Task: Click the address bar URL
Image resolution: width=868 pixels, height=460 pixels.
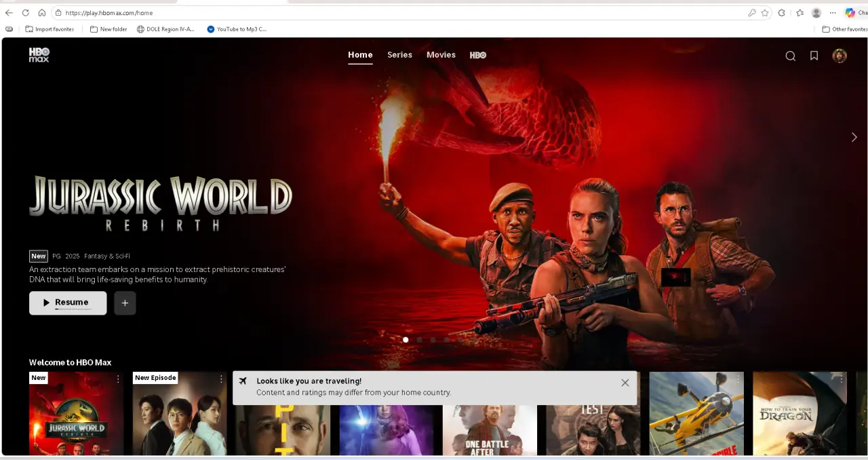Action: (109, 13)
